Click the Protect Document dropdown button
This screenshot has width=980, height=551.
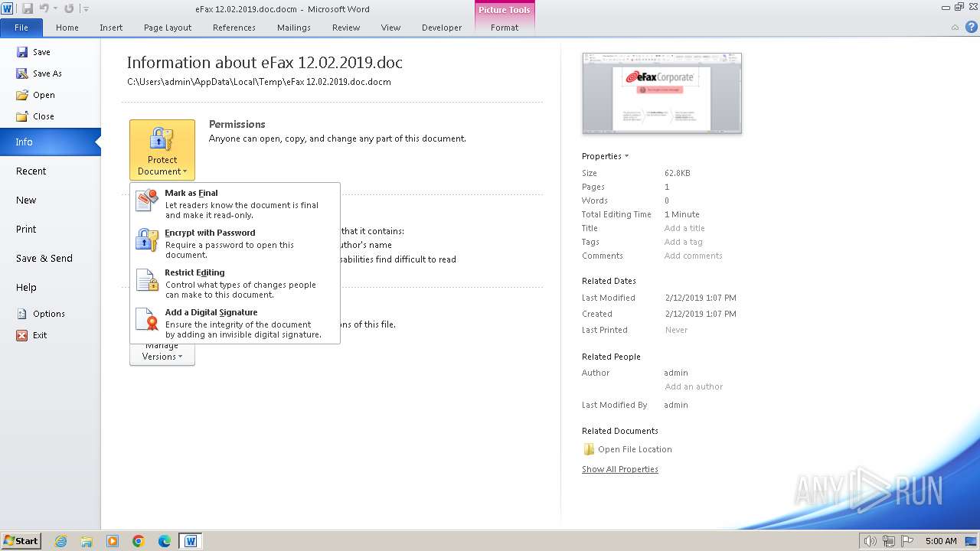point(162,150)
